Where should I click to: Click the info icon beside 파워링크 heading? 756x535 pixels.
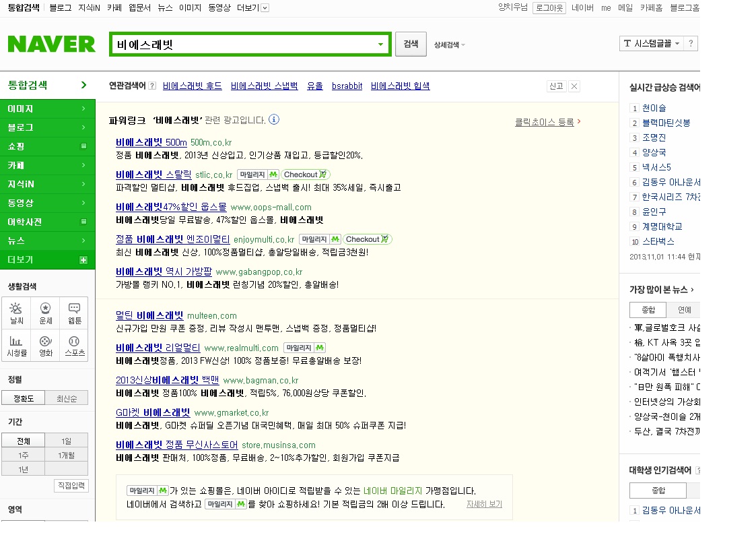(x=274, y=120)
